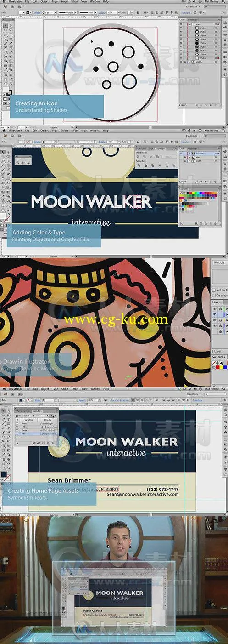Switch to the Pathfinder tab
Image resolution: width=228 pixels, height=644 pixels.
[x=161, y=149]
